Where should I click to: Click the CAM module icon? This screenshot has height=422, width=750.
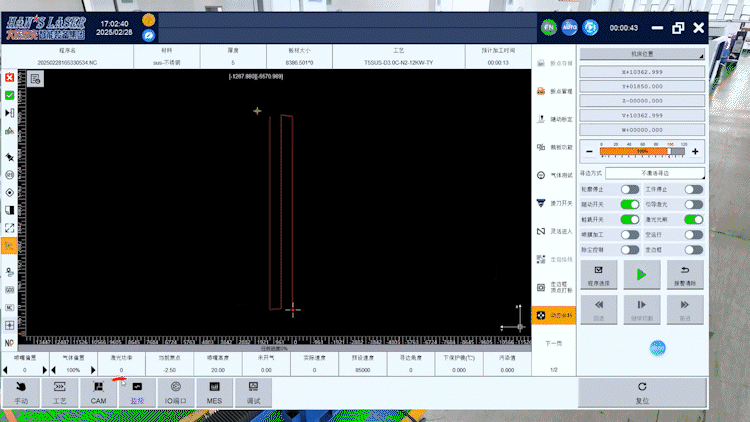(x=98, y=391)
